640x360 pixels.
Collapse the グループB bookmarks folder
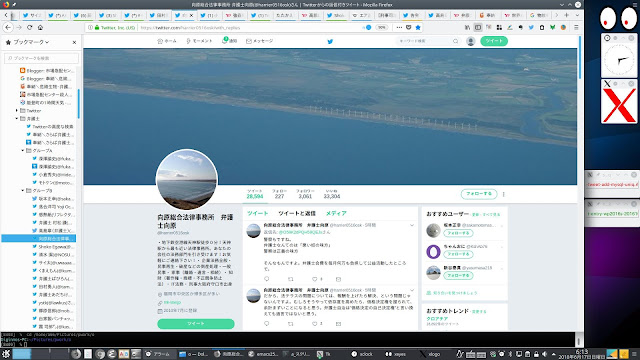tap(23, 191)
